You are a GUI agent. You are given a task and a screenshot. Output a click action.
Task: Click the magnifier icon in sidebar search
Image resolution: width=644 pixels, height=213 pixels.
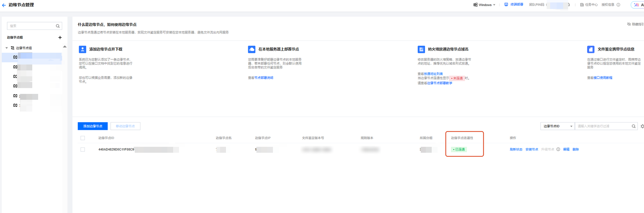pos(58,26)
